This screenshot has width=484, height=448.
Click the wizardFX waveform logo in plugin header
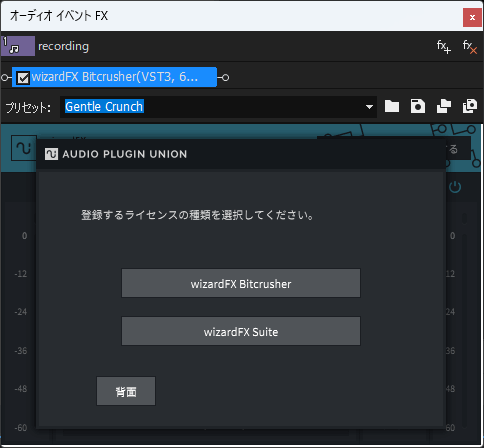click(x=24, y=148)
